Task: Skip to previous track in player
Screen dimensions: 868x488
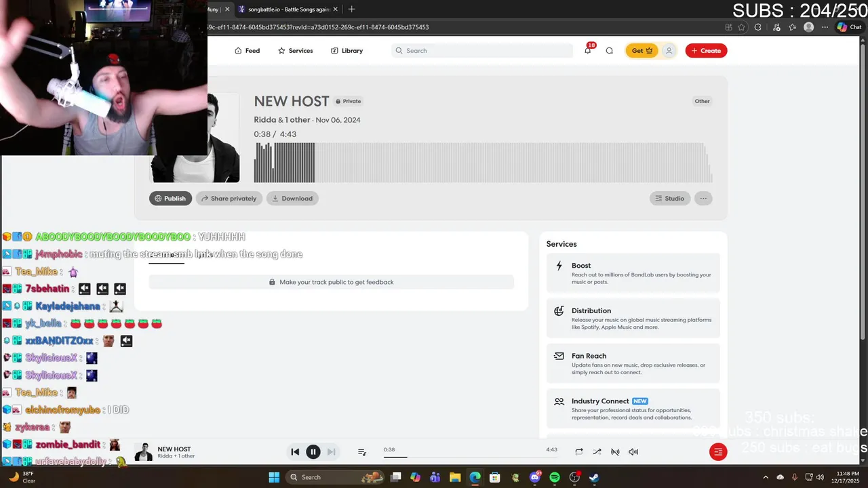Action: coord(295,452)
